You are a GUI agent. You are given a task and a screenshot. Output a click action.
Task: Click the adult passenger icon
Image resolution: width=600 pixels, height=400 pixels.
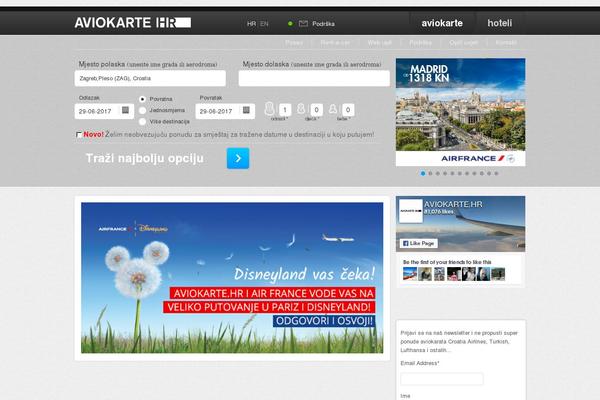click(269, 109)
